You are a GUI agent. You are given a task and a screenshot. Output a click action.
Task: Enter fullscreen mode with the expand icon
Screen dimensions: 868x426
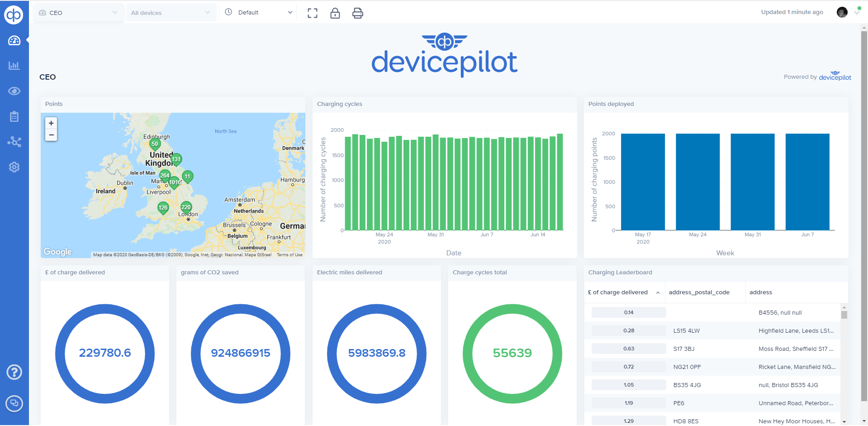313,13
